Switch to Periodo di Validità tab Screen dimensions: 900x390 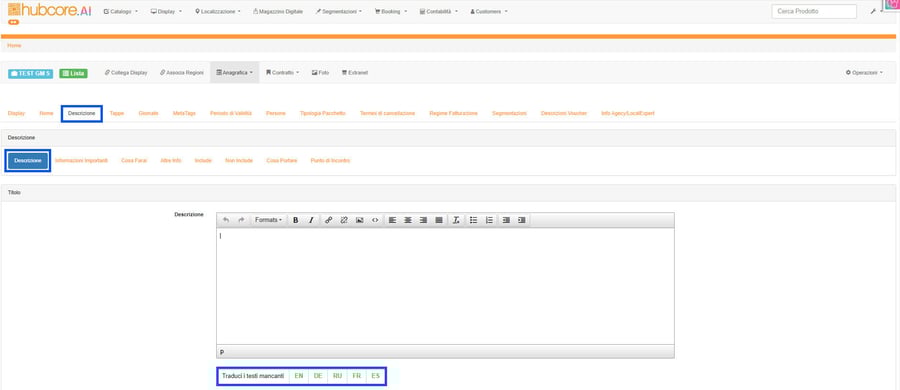point(231,114)
